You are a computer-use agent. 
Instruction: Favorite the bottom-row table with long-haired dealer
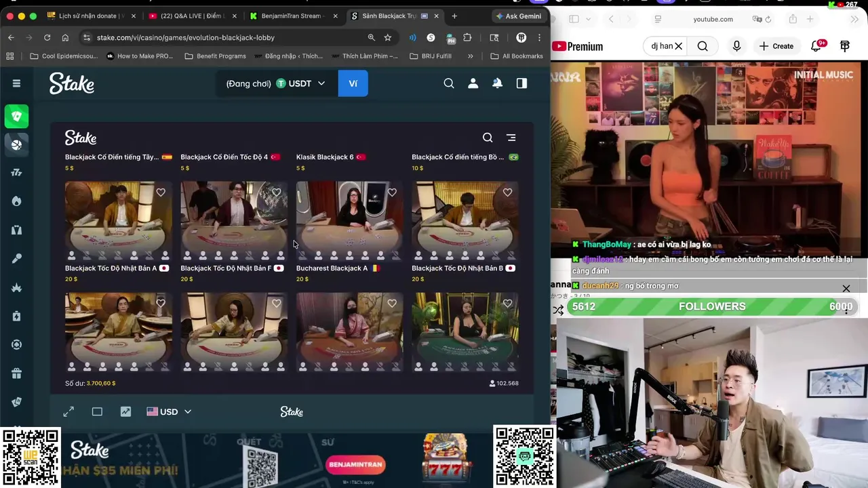coord(276,304)
